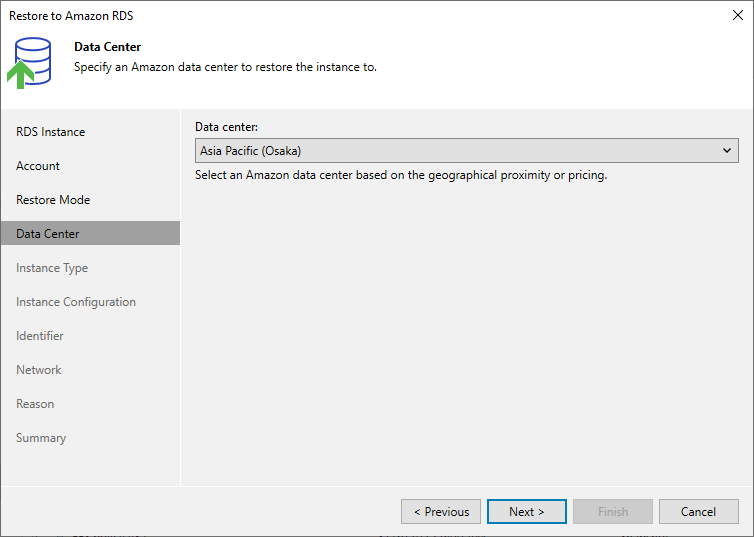
Task: Close the Restore to Amazon RDS dialog
Action: point(738,15)
